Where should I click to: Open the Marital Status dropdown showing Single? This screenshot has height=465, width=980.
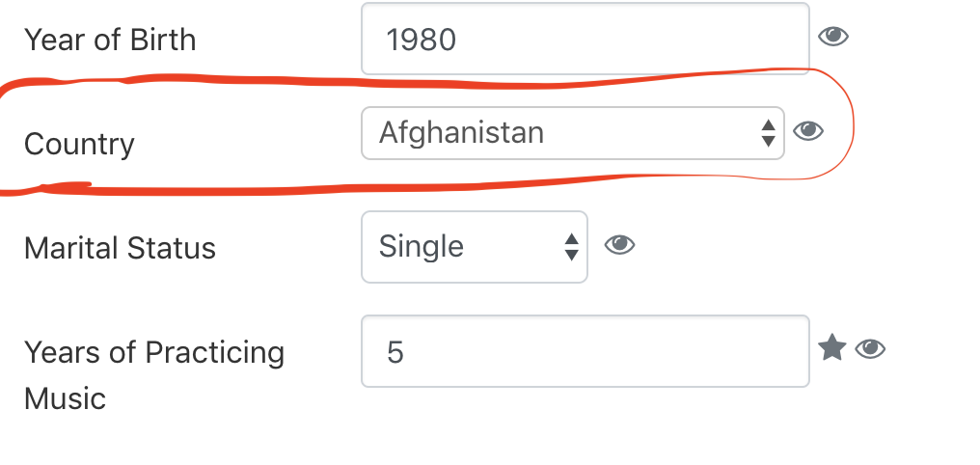[475, 247]
